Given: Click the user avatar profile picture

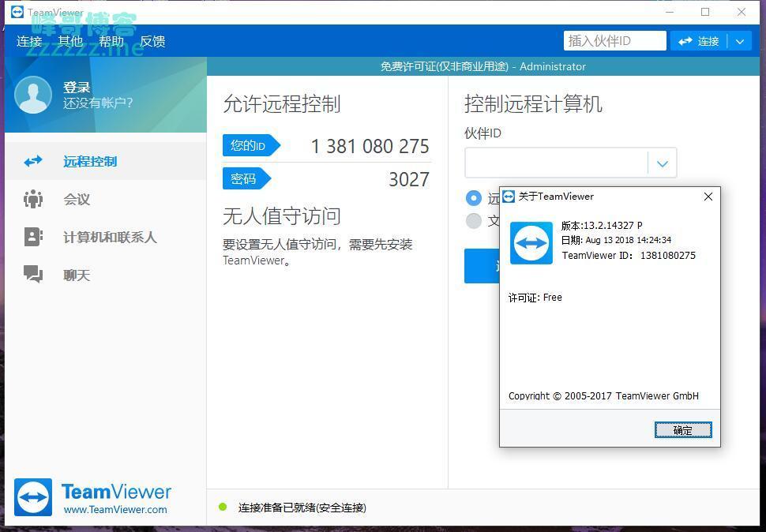Looking at the screenshot, I should coord(33,95).
